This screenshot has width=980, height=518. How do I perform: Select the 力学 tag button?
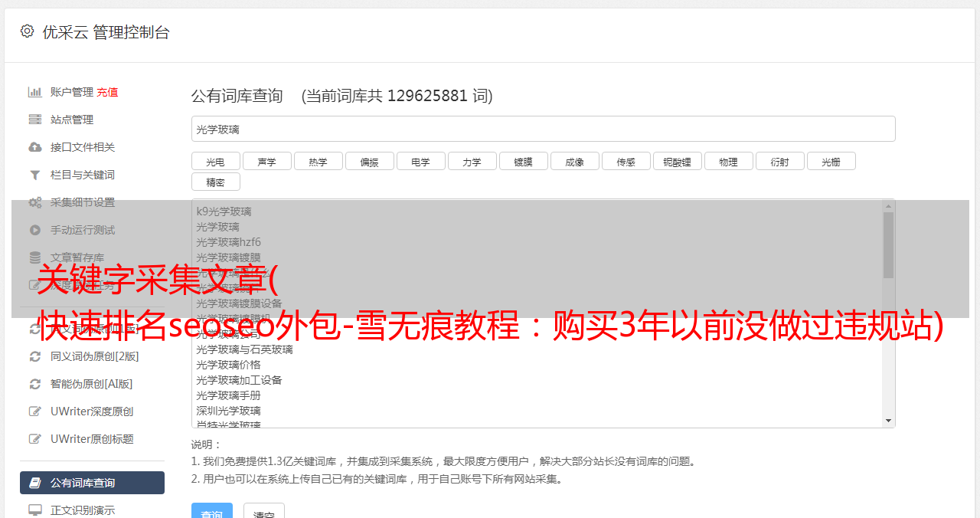(x=472, y=161)
